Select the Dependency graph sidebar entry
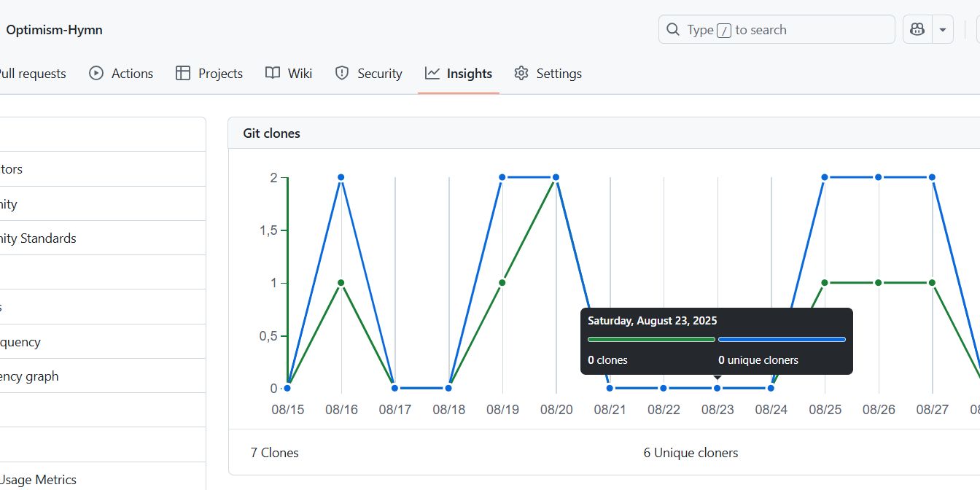This screenshot has height=490, width=980. tap(29, 376)
